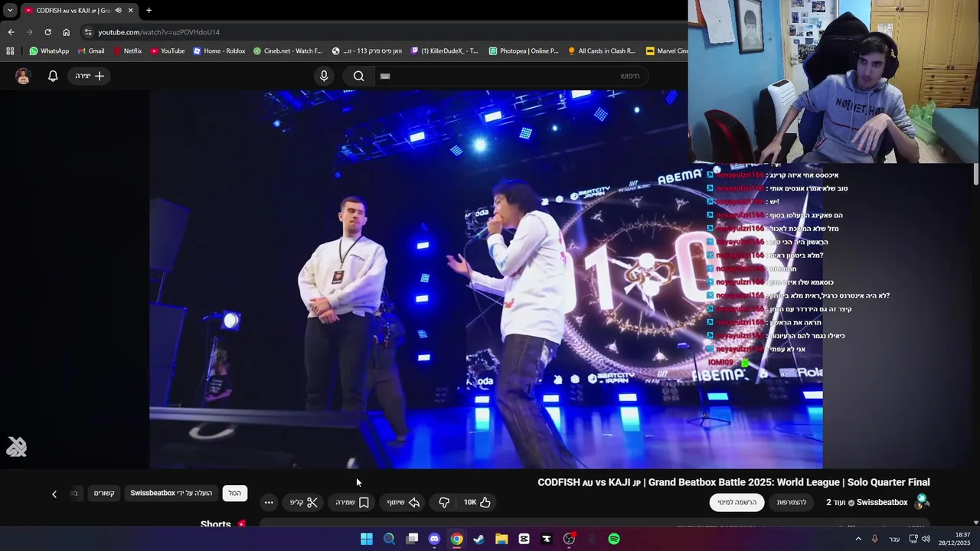980x551 pixels.
Task: Go back in browser history
Action: (11, 32)
